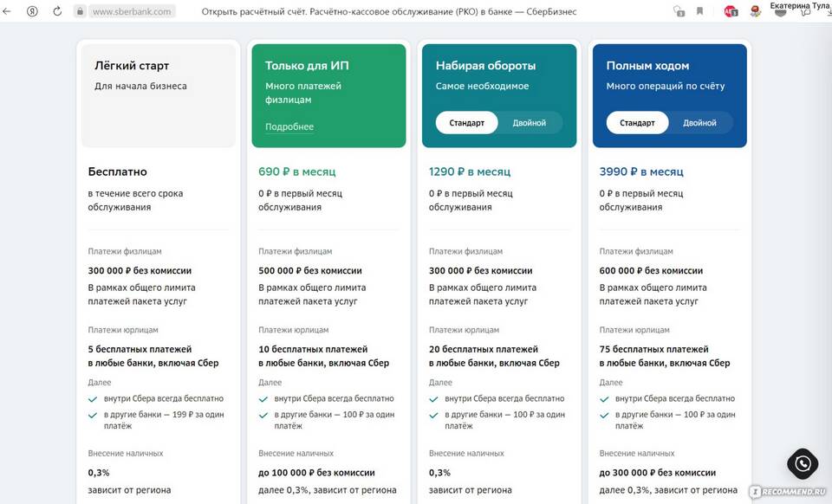Open the Yandex home button
832x504 pixels.
[32, 12]
